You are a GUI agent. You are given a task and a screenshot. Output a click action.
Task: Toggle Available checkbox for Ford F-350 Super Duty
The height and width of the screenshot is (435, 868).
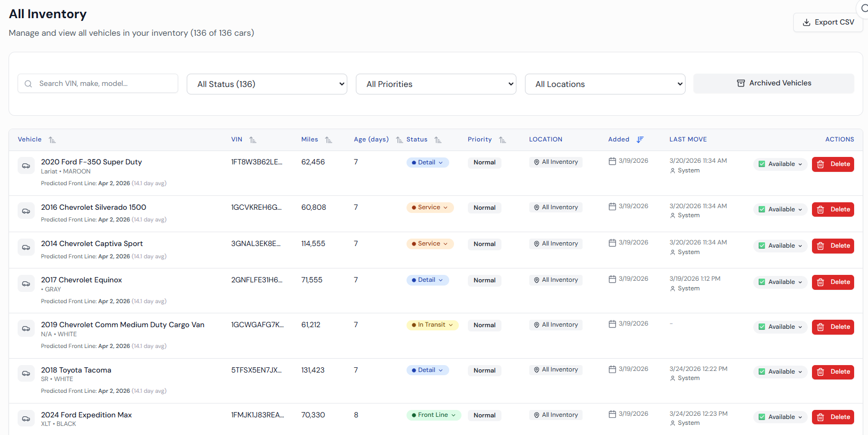762,164
